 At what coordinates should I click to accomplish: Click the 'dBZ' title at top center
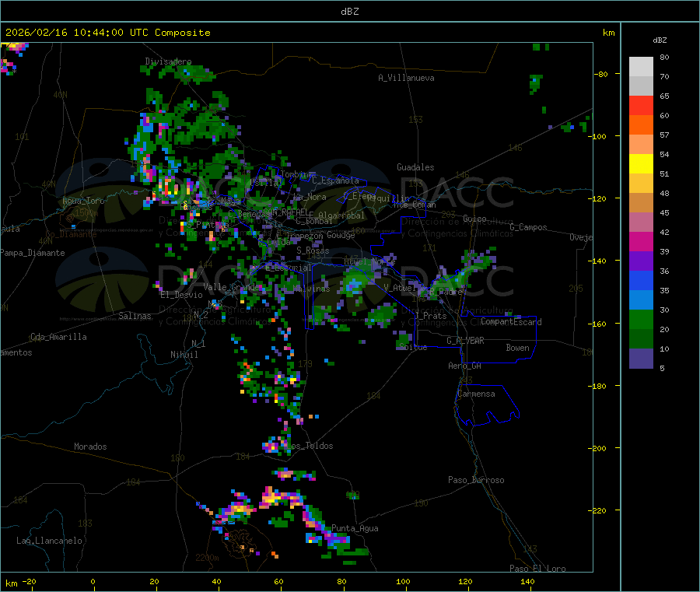(x=349, y=12)
